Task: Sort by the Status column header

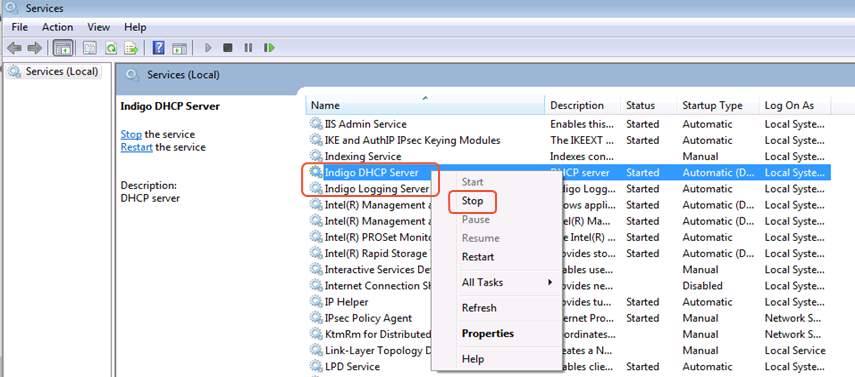Action: 649,105
